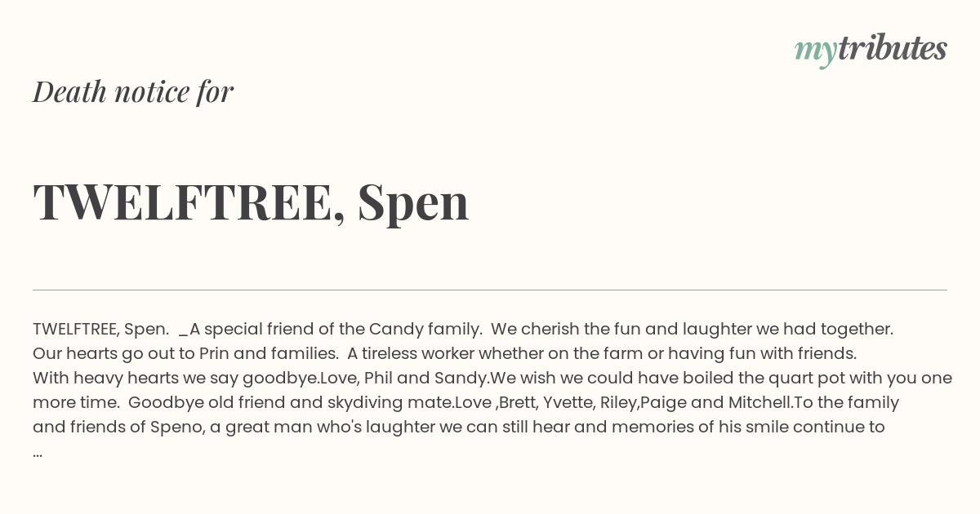Click "TWELFTREE, Spen." at the start of the notice text
The height and width of the screenshot is (514, 980).
(100, 329)
